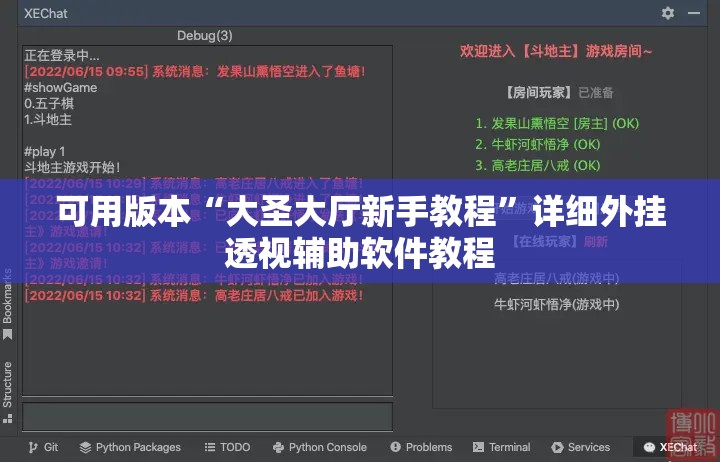
Task: Click the 已准备 status label
Action: 596,93
